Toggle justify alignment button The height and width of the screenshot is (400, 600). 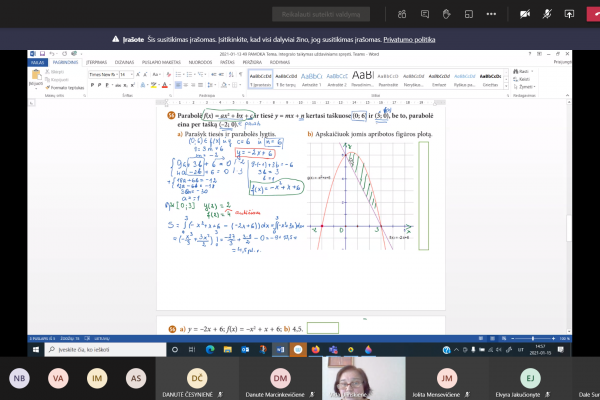click(x=200, y=85)
